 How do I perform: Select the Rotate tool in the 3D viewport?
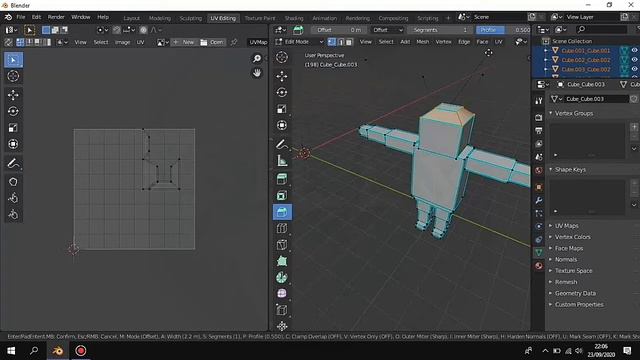pyautogui.click(x=282, y=93)
